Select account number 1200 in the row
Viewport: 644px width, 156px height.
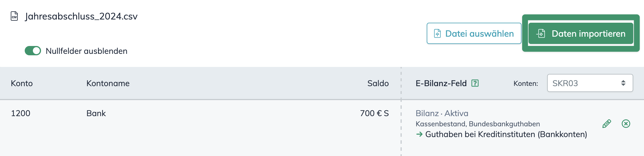click(21, 113)
